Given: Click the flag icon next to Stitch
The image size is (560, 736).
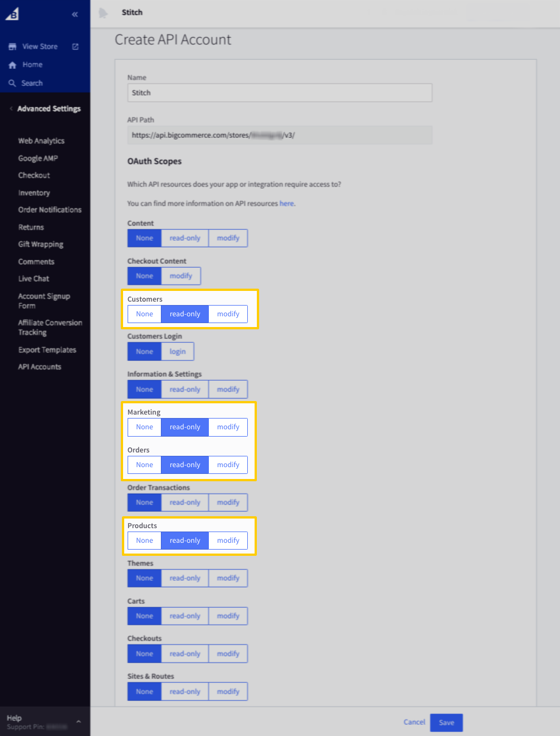Looking at the screenshot, I should (x=104, y=12).
